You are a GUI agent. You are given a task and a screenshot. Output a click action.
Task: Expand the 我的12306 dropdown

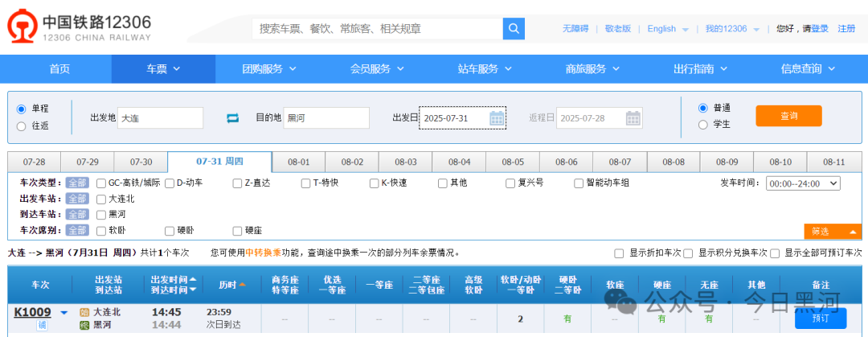click(732, 29)
